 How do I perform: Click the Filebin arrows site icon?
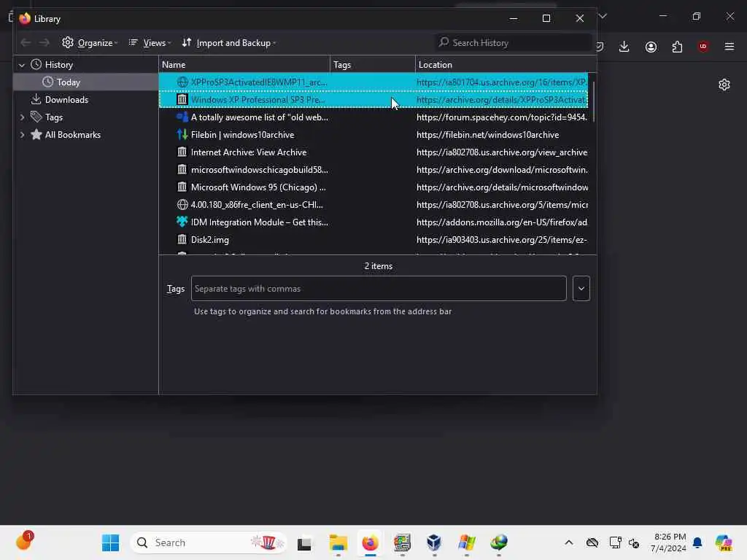point(182,135)
